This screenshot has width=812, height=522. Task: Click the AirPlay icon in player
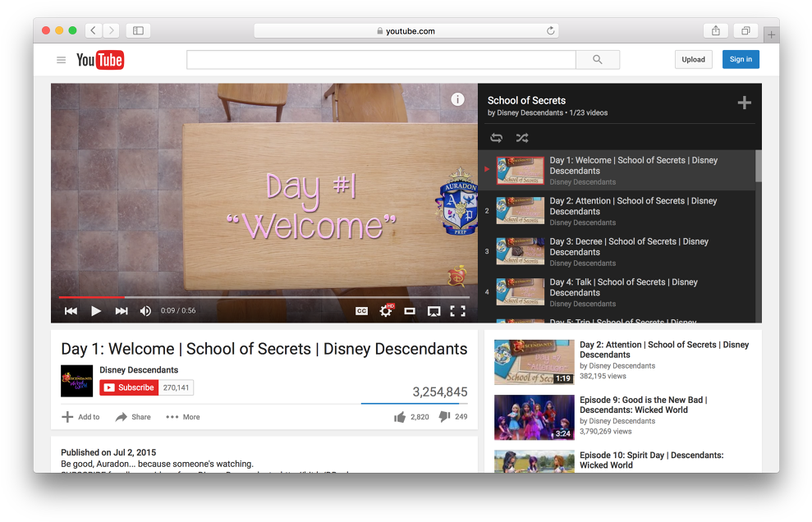(434, 311)
